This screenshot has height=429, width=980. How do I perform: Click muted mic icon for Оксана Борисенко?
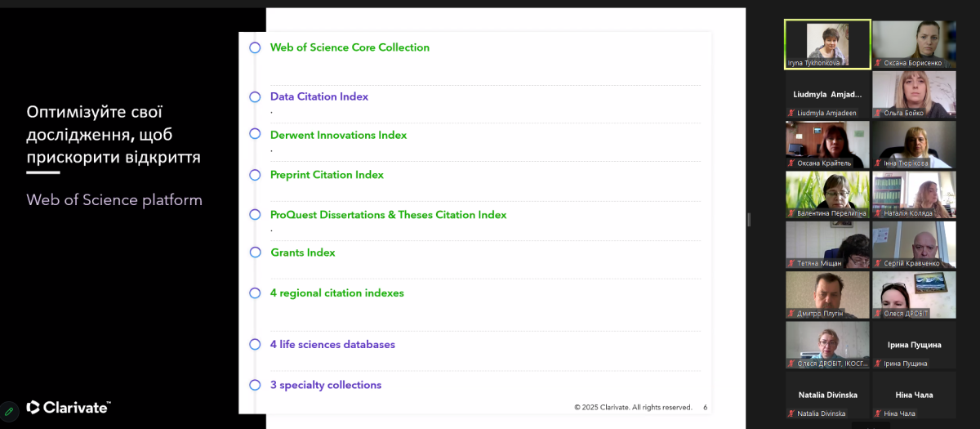click(x=878, y=63)
